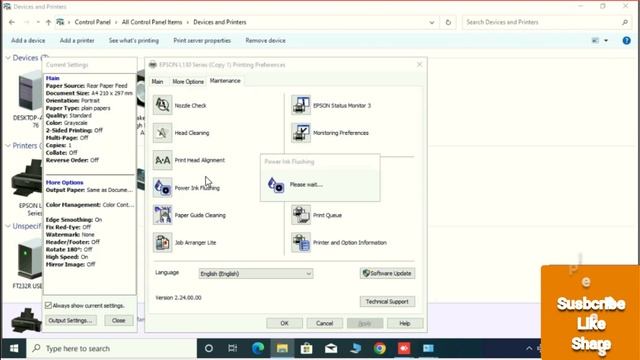Open recent locations dropdown arrow
This screenshot has width=640, height=360.
coord(38,22)
